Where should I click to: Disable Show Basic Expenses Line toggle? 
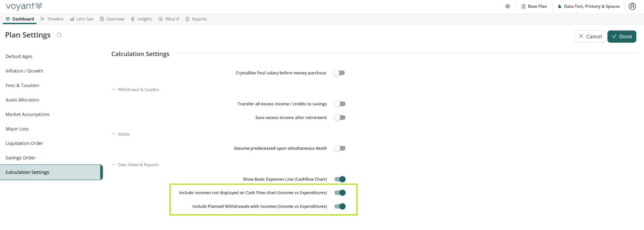click(x=340, y=179)
